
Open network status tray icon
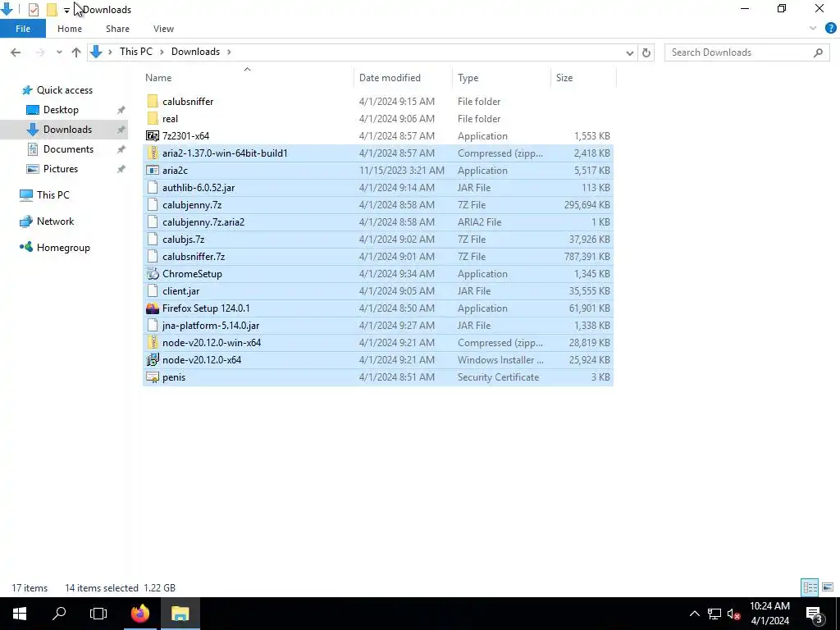pyautogui.click(x=714, y=614)
